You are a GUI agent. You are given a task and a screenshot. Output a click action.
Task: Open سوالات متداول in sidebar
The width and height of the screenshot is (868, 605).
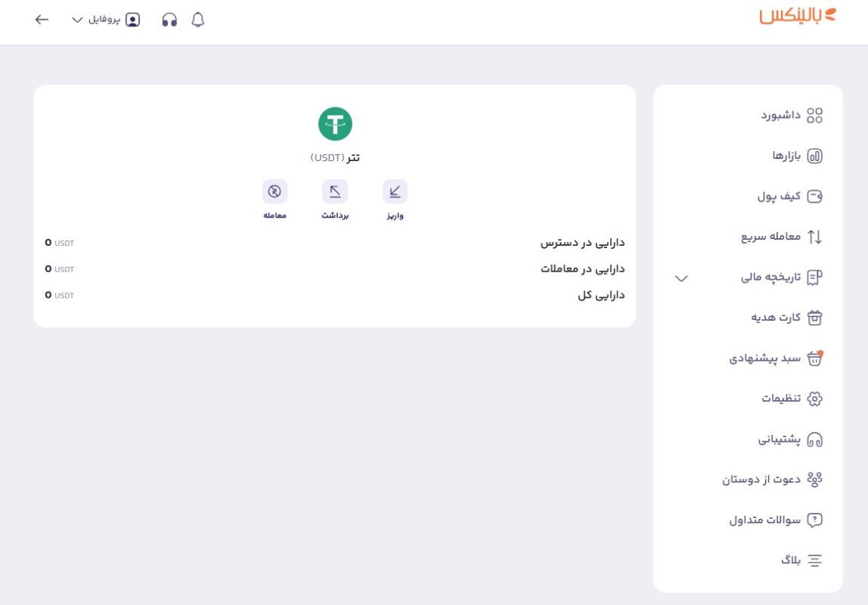tap(765, 520)
